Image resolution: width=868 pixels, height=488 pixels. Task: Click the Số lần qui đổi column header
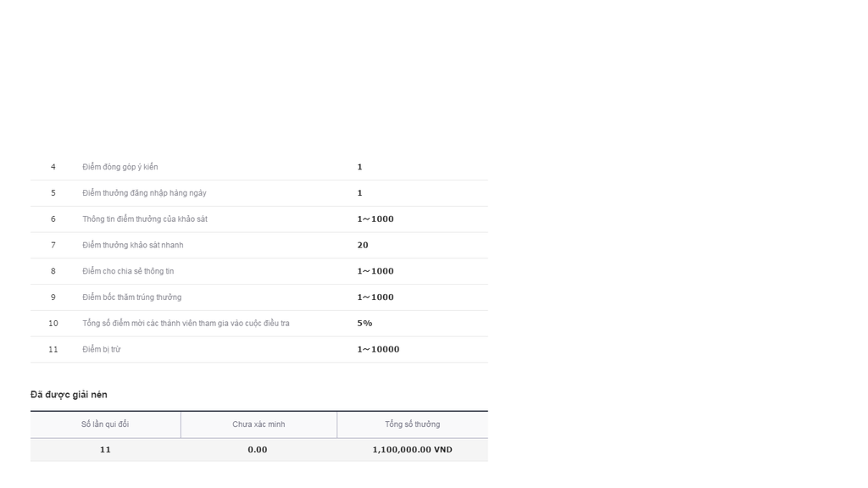click(105, 424)
